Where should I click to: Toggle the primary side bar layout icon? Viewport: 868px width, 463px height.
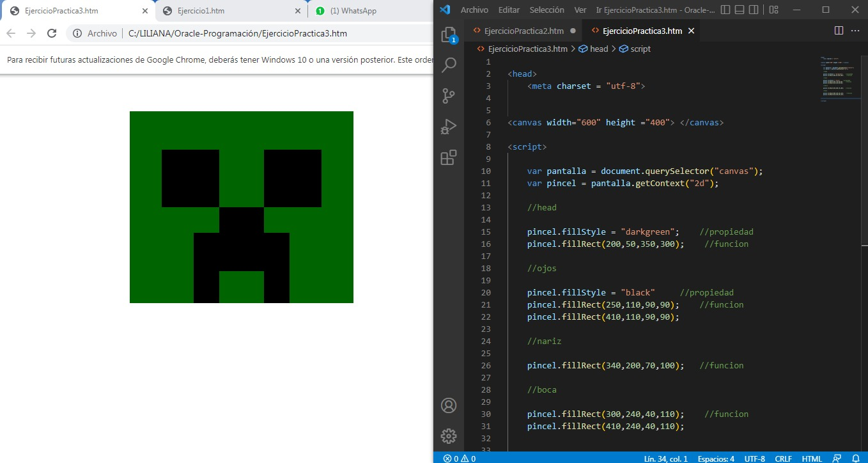click(x=725, y=10)
